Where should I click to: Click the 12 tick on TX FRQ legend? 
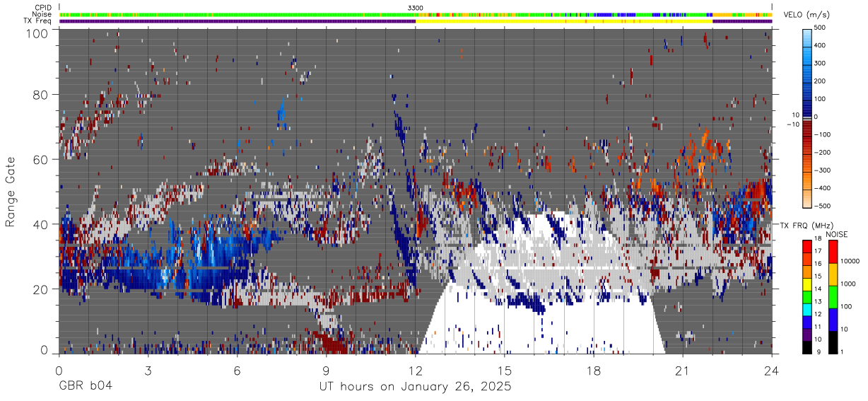tap(819, 314)
